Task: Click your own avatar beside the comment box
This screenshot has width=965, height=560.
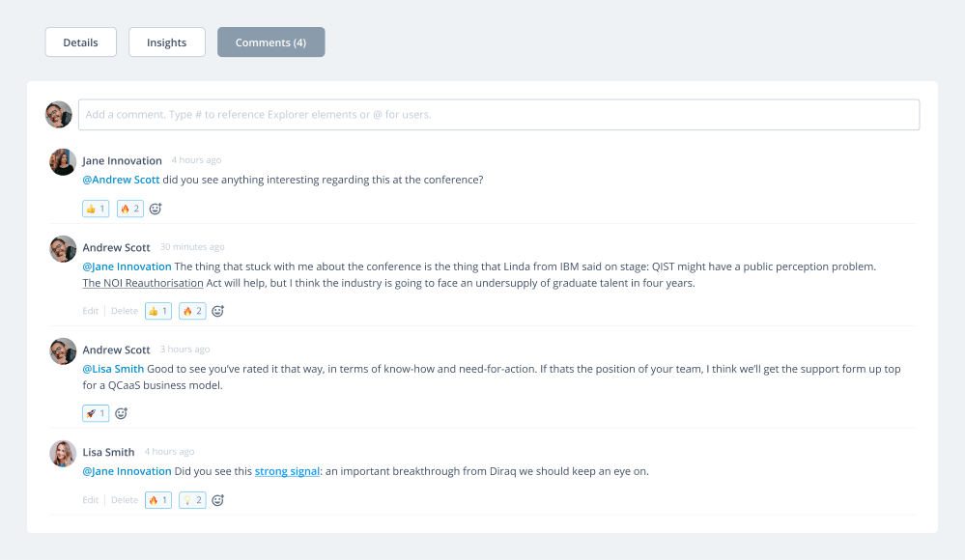Action: point(59,115)
